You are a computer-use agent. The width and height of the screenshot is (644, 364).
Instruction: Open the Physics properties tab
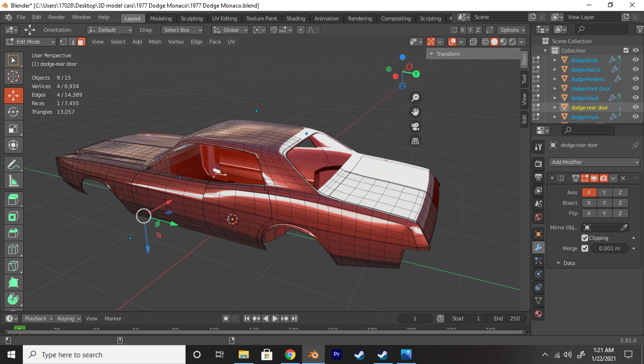(538, 274)
